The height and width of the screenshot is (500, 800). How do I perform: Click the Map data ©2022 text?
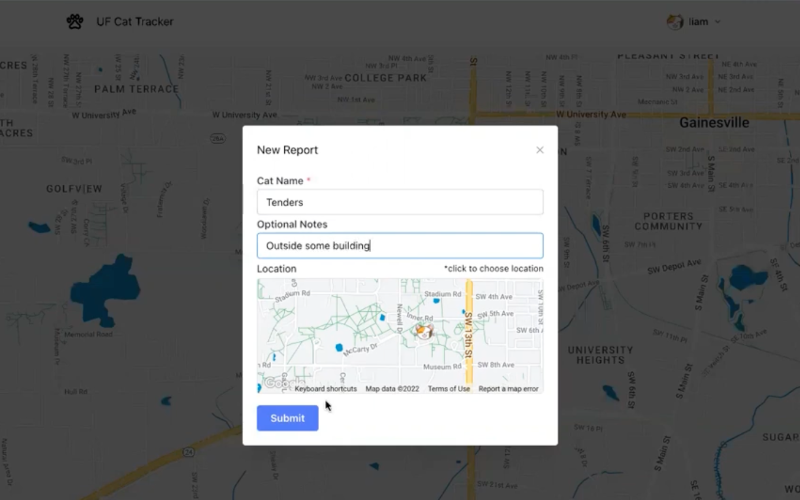tap(392, 389)
